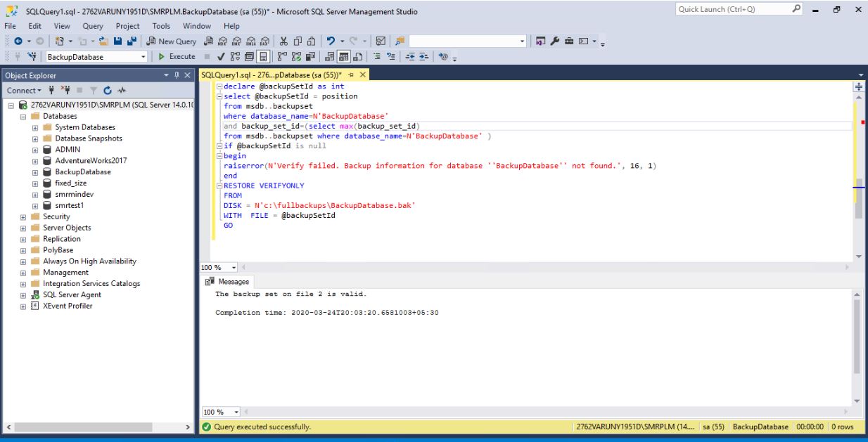Expand the System Databases node
This screenshot has width=868, height=442.
tap(35, 127)
